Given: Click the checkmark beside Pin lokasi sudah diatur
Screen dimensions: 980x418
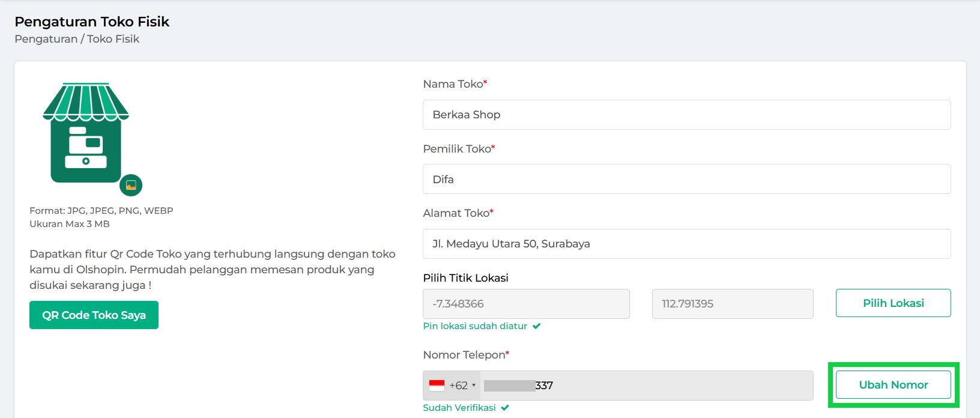Looking at the screenshot, I should (x=536, y=326).
